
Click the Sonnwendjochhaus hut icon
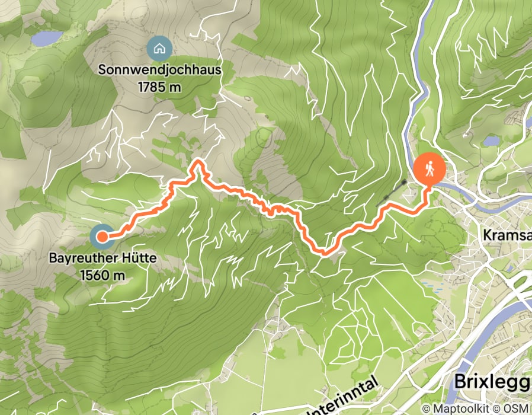coord(159,49)
